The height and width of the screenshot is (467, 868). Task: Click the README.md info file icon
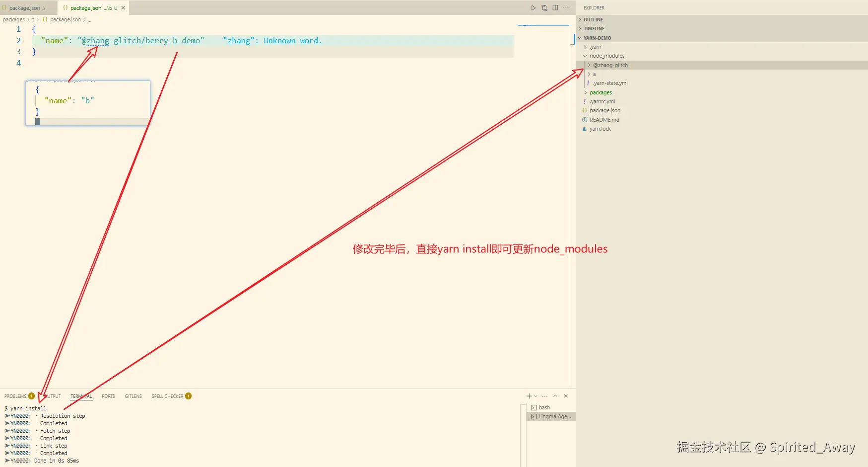pos(585,120)
